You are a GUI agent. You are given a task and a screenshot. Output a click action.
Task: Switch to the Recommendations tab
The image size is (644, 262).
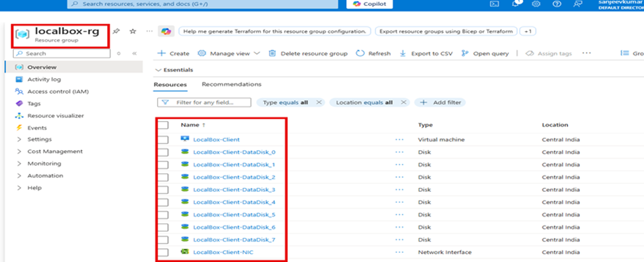click(x=232, y=84)
